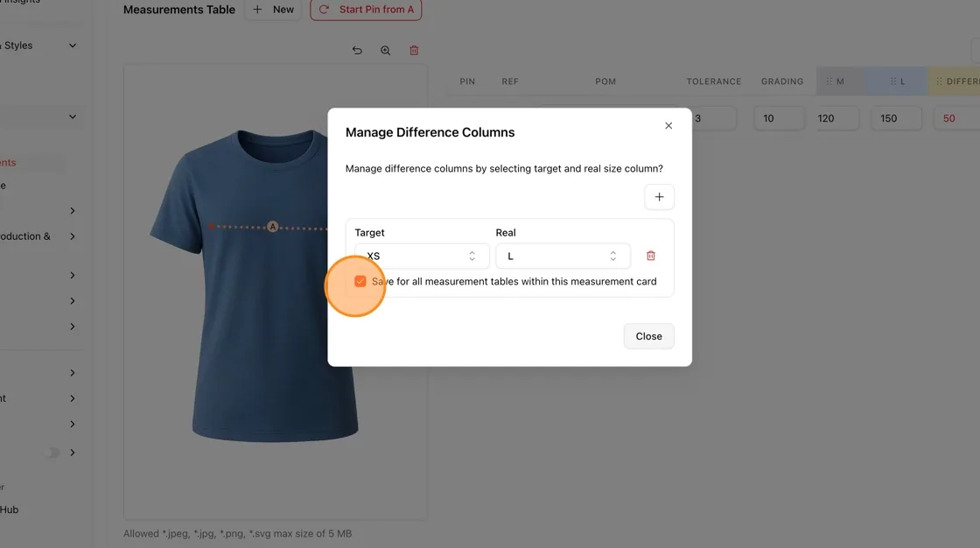
Task: Click the drag handle icon on Difference column
Action: 939,81
